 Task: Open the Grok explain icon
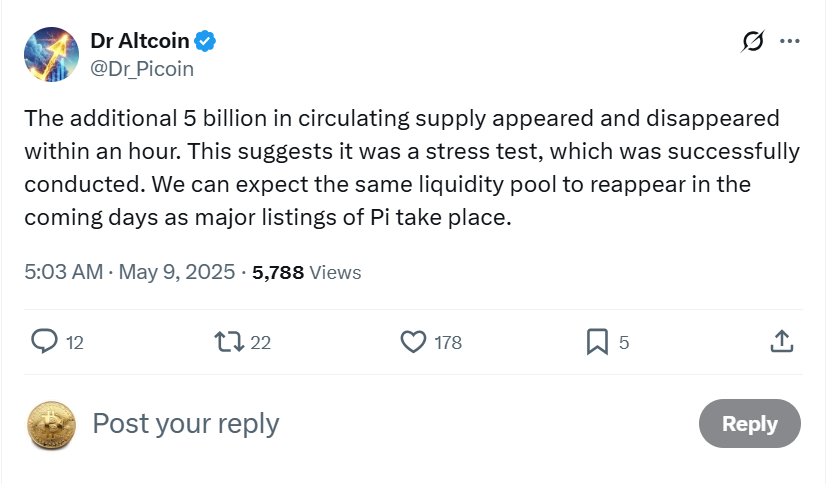pos(752,42)
